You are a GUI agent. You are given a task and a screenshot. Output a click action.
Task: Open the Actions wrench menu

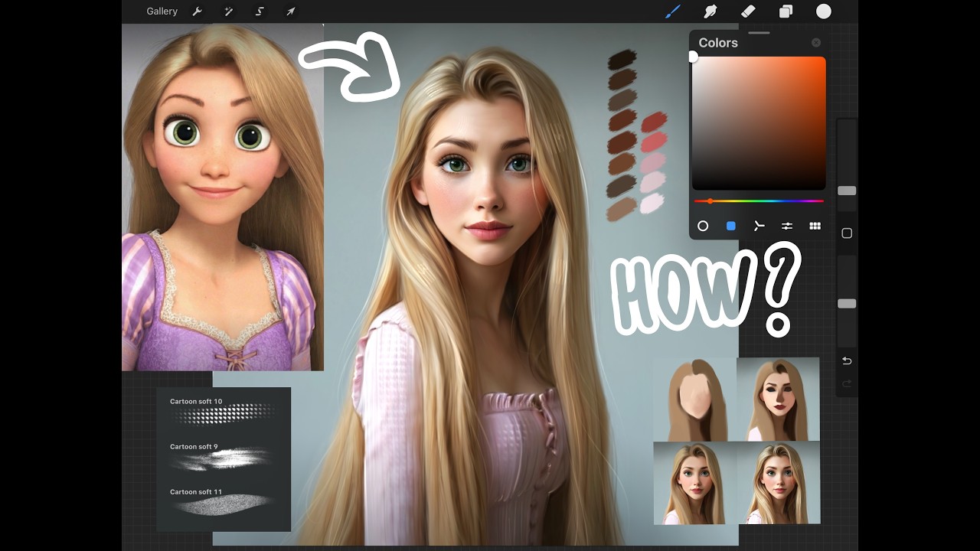[x=197, y=11]
